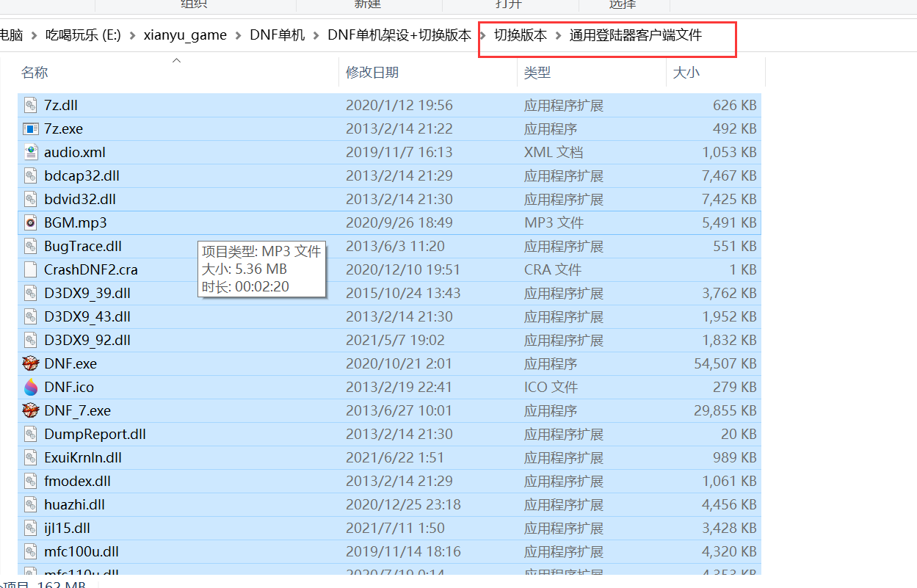Select file name CrashDNF2.cra
The width and height of the screenshot is (917, 588).
pos(91,269)
